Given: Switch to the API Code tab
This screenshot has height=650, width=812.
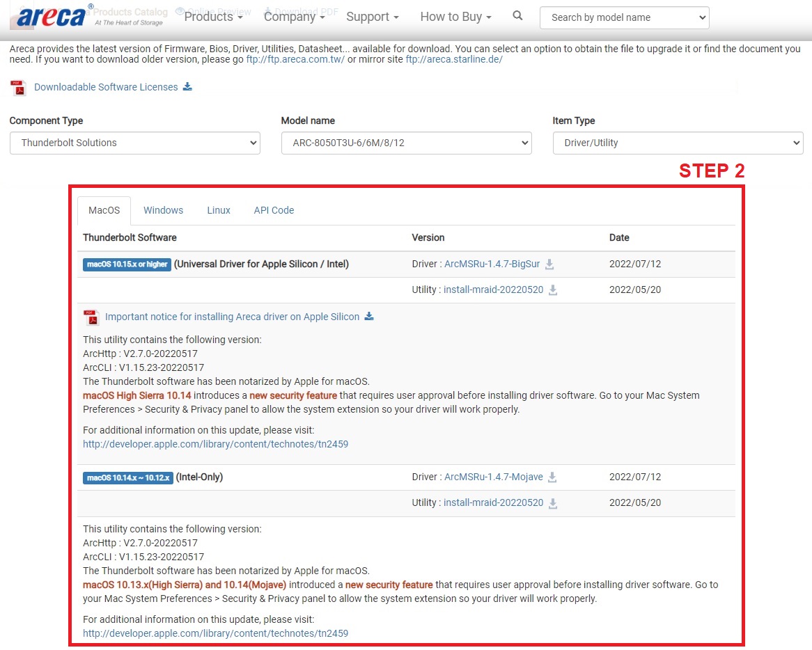Looking at the screenshot, I should [x=274, y=211].
